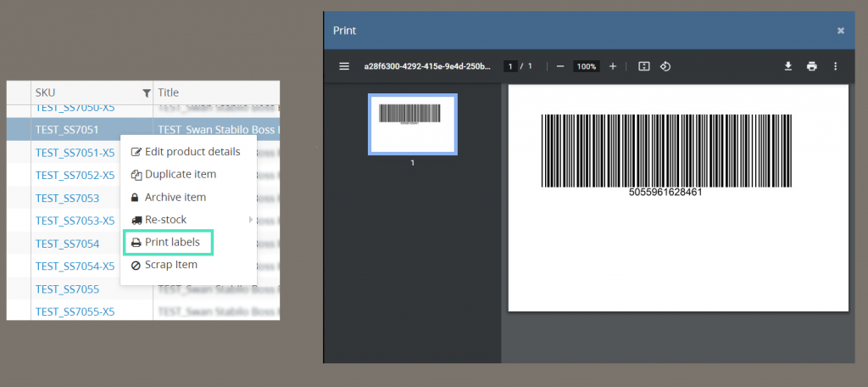Click the barcode number 5055961628461
The width and height of the screenshot is (868, 387).
click(x=665, y=193)
